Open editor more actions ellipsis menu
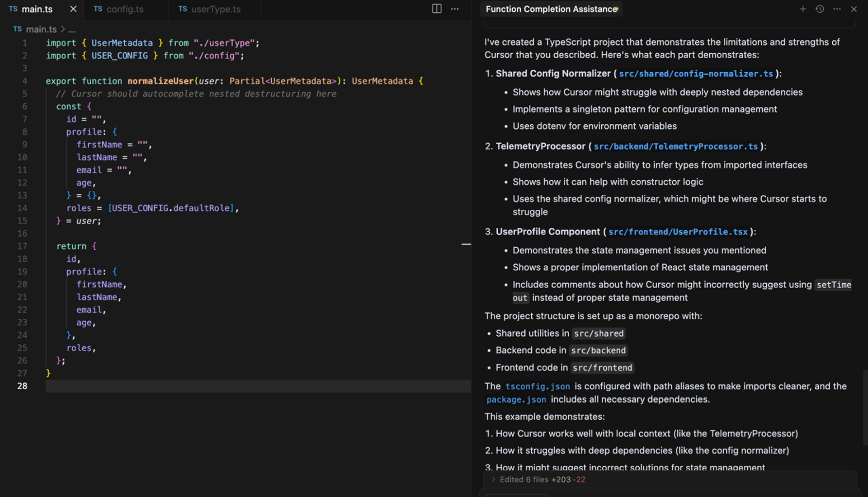The height and width of the screenshot is (497, 868). tap(455, 9)
